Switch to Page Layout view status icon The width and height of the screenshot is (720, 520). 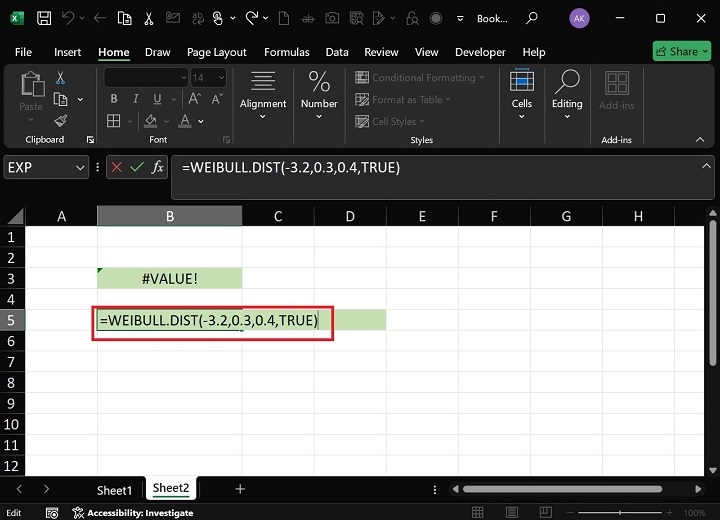pos(512,513)
